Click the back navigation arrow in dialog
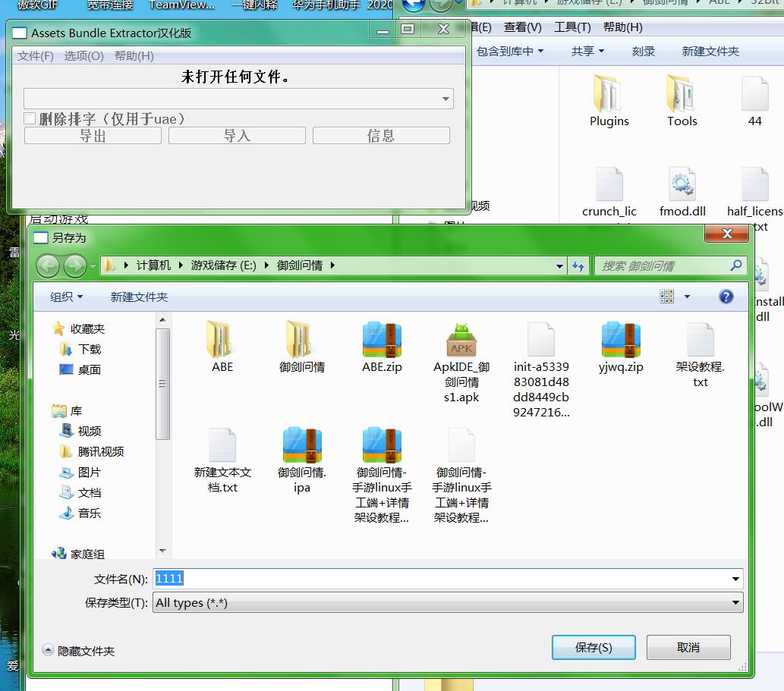 [48, 265]
